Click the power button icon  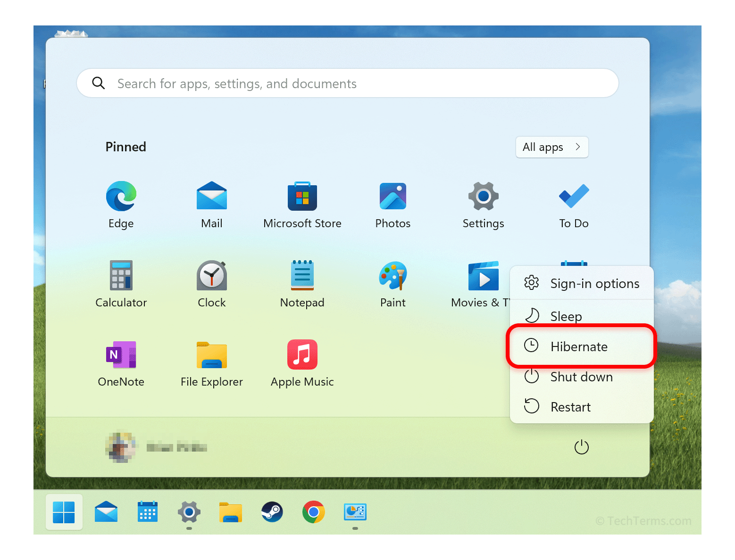[582, 447]
